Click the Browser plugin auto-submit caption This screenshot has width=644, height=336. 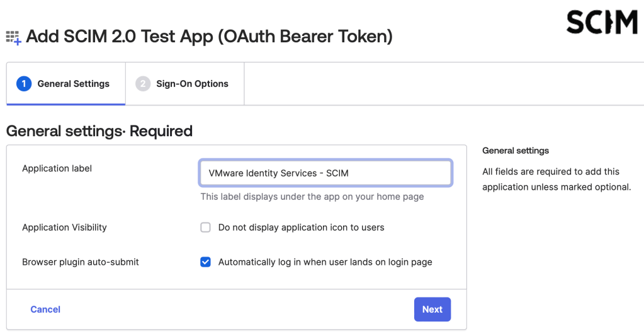click(x=81, y=262)
